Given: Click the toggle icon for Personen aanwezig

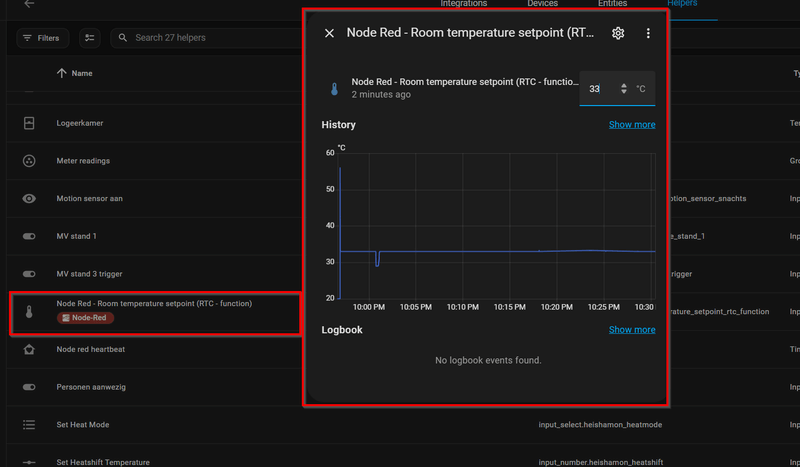Looking at the screenshot, I should 29,387.
